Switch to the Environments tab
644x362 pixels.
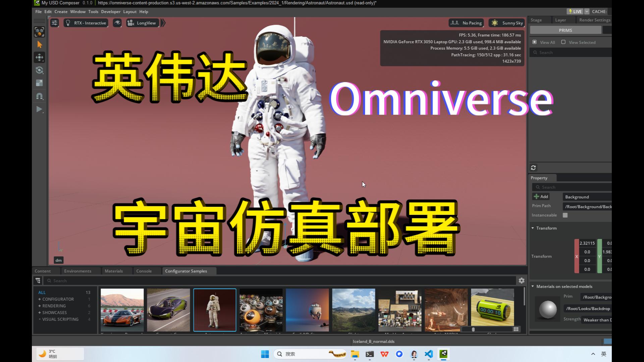pyautogui.click(x=77, y=271)
